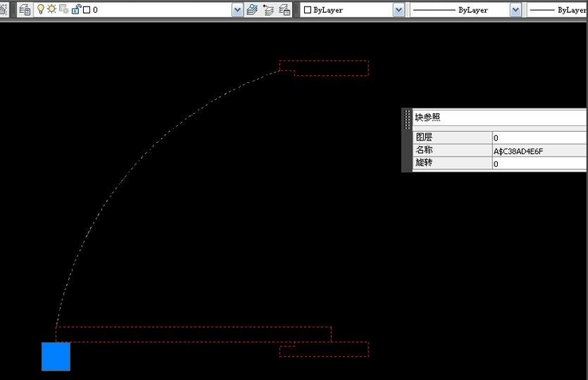Viewport: 588px width, 380px height.
Task: Select the blue grip square on block
Action: click(x=56, y=357)
